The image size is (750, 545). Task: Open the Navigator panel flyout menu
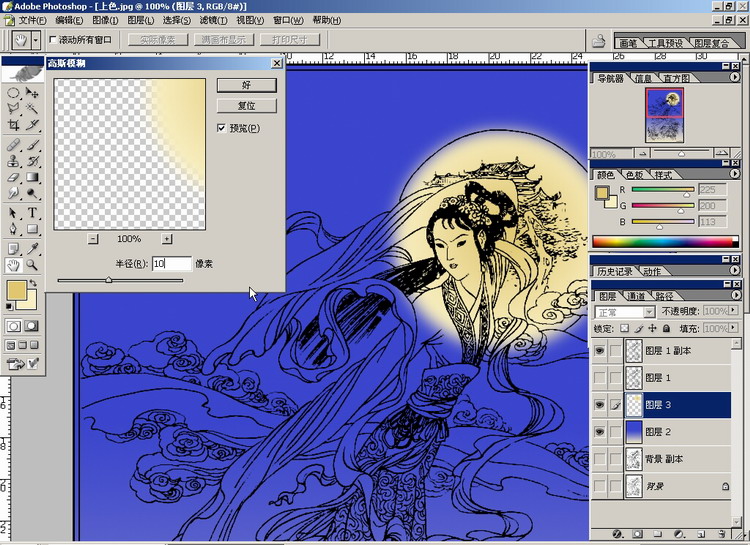pyautogui.click(x=735, y=77)
